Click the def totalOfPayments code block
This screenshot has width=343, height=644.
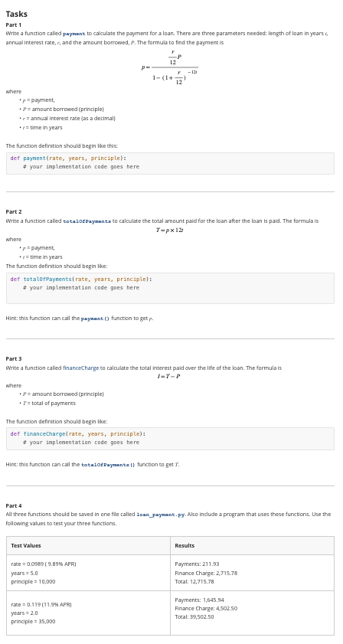point(170,288)
